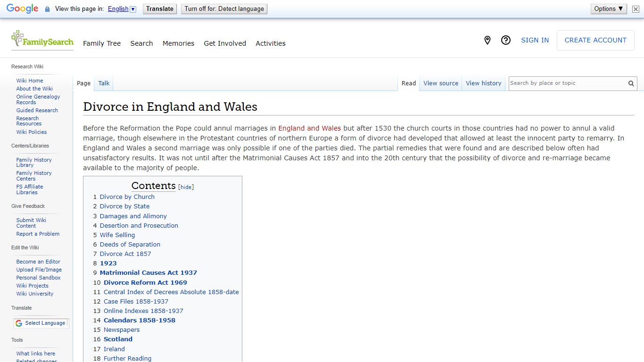
Task: Open About the Wiki
Action: (34, 89)
